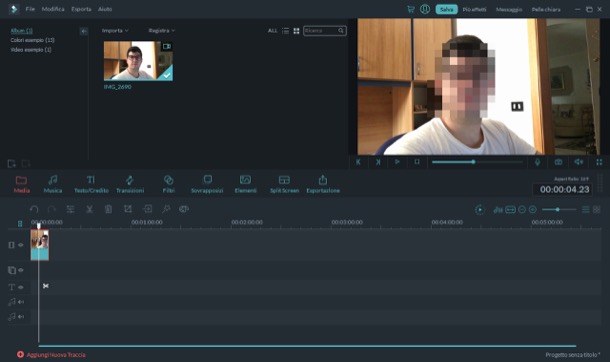Viewport: 610px width, 362px height.
Task: Open the audio mixer icon
Action: pyautogui.click(x=498, y=210)
